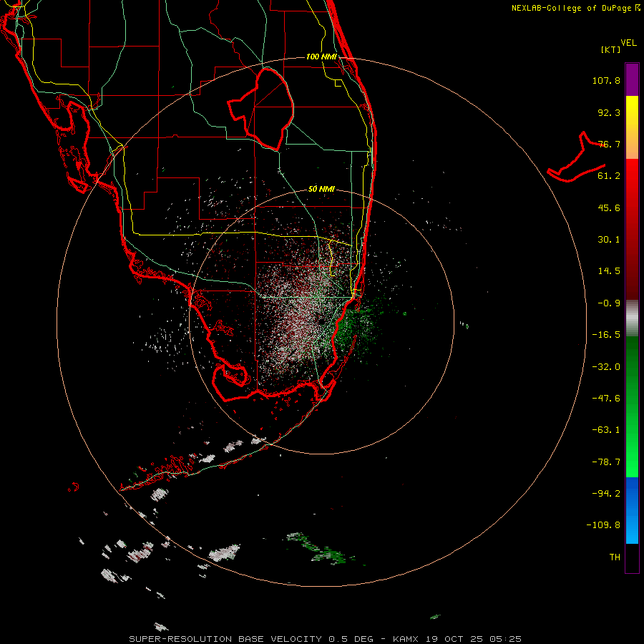Click the -0.9 legend value
This screenshot has height=644, width=644.
(609, 303)
